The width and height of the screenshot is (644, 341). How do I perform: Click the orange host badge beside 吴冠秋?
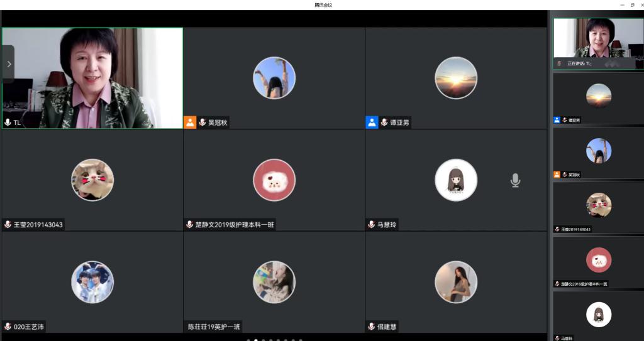tap(190, 122)
